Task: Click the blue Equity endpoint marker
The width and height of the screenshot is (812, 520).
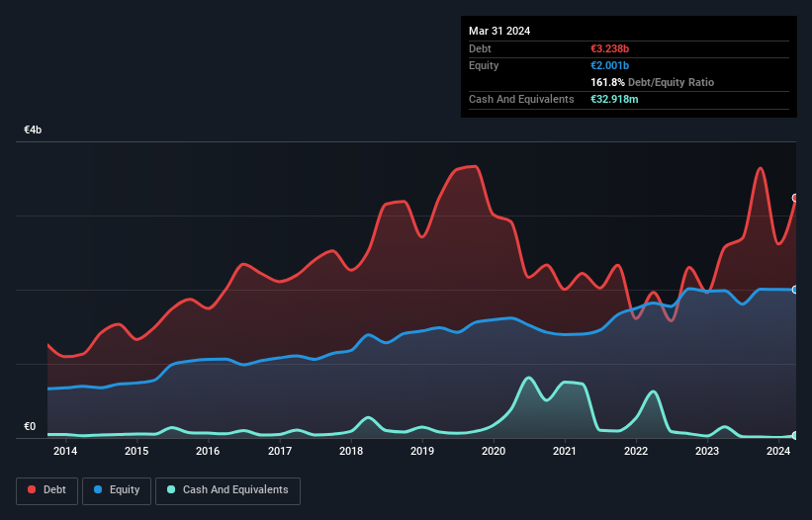Action: coord(795,290)
